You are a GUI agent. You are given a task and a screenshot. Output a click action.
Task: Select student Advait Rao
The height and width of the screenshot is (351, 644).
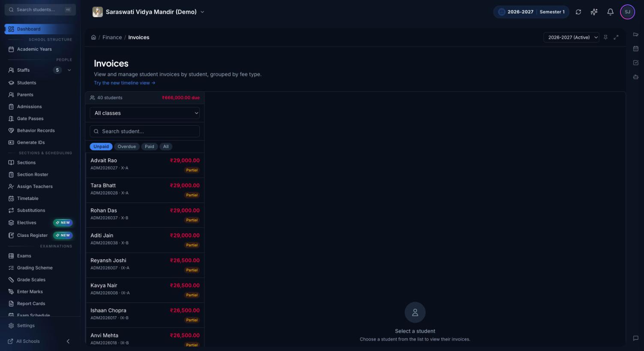pyautogui.click(x=145, y=165)
